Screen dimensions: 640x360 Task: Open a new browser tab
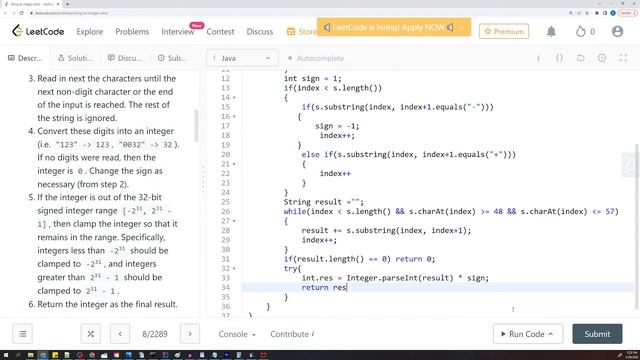coord(67,4)
